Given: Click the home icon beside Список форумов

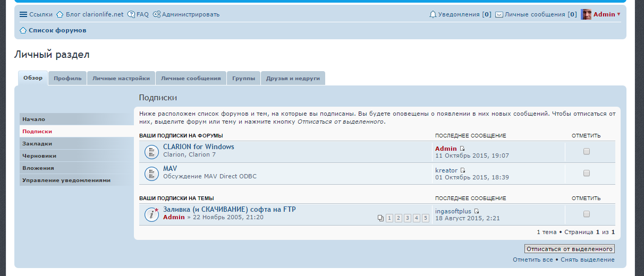Looking at the screenshot, I should coord(23,30).
